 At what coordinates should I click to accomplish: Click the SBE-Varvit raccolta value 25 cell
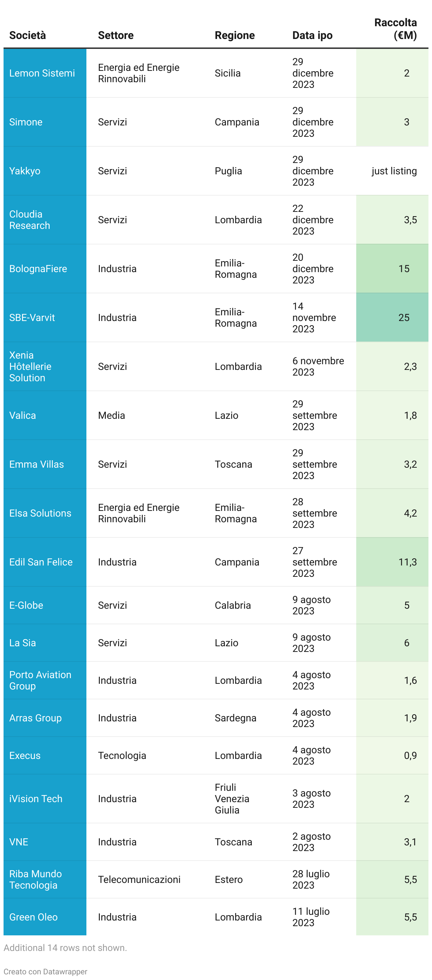pyautogui.click(x=403, y=318)
